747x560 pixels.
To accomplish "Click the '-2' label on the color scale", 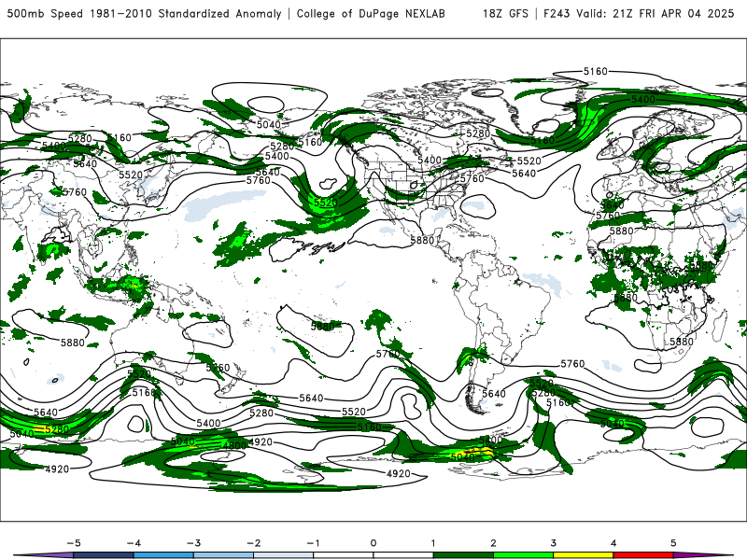I will point(253,543).
